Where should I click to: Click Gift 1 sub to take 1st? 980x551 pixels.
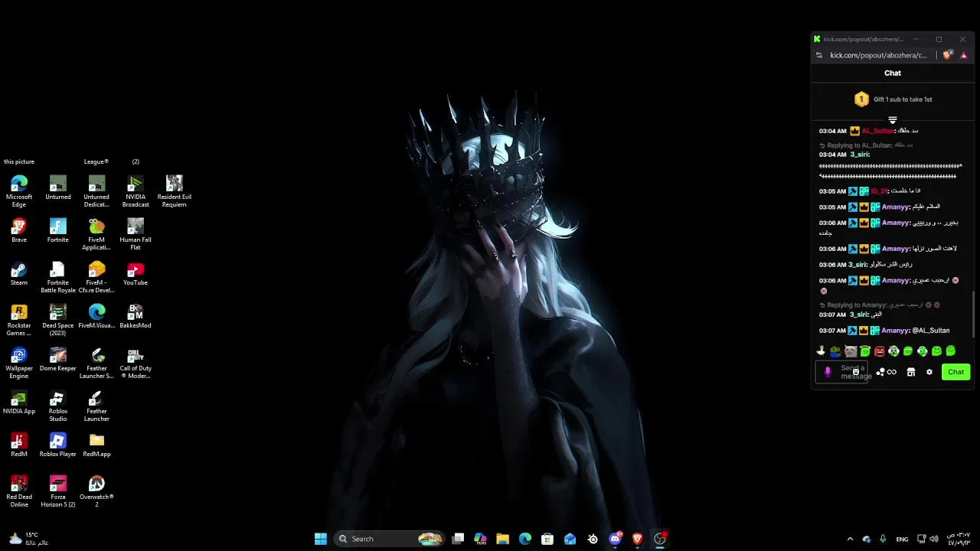tap(893, 99)
